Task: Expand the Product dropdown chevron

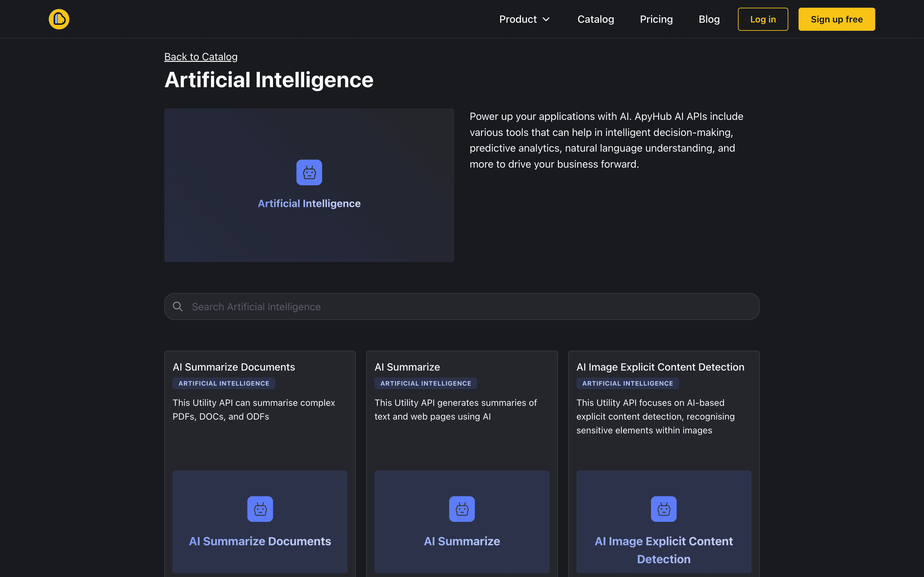Action: 546,20
